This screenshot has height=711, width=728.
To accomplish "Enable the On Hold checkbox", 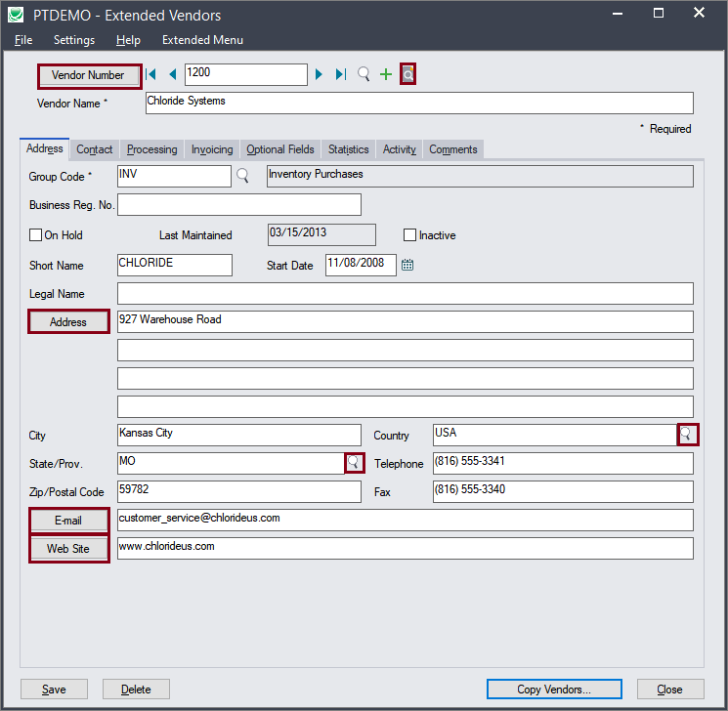I will 36,235.
